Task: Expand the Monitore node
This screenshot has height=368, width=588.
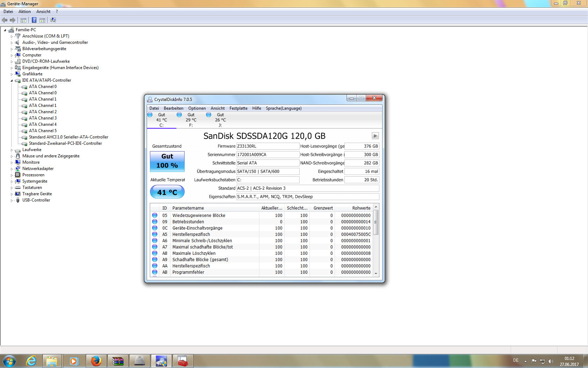Action: pyautogui.click(x=12, y=162)
